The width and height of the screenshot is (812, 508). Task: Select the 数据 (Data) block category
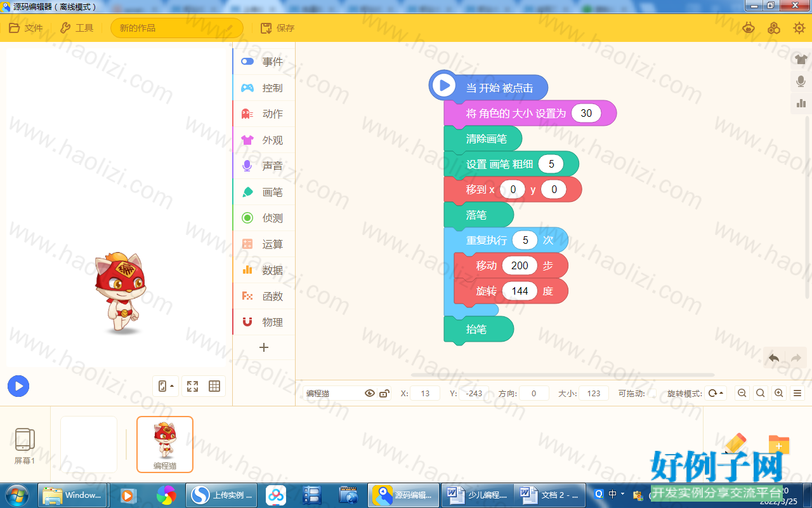[264, 270]
